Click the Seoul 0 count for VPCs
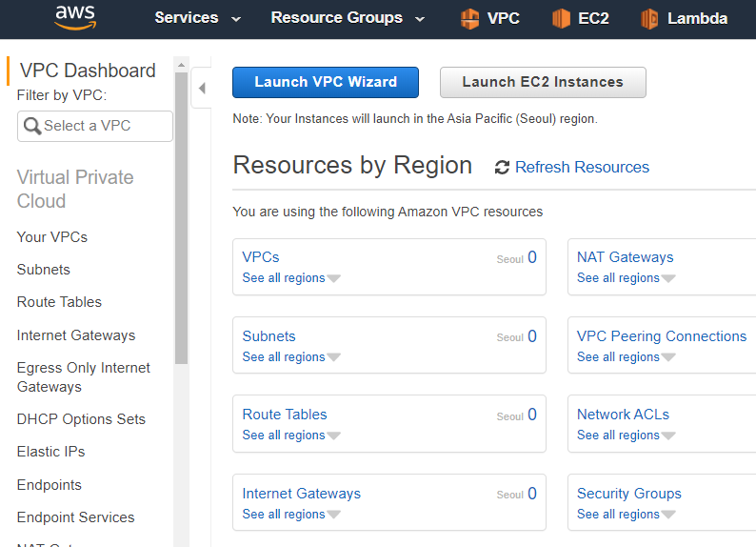This screenshot has height=547, width=756. click(516, 257)
